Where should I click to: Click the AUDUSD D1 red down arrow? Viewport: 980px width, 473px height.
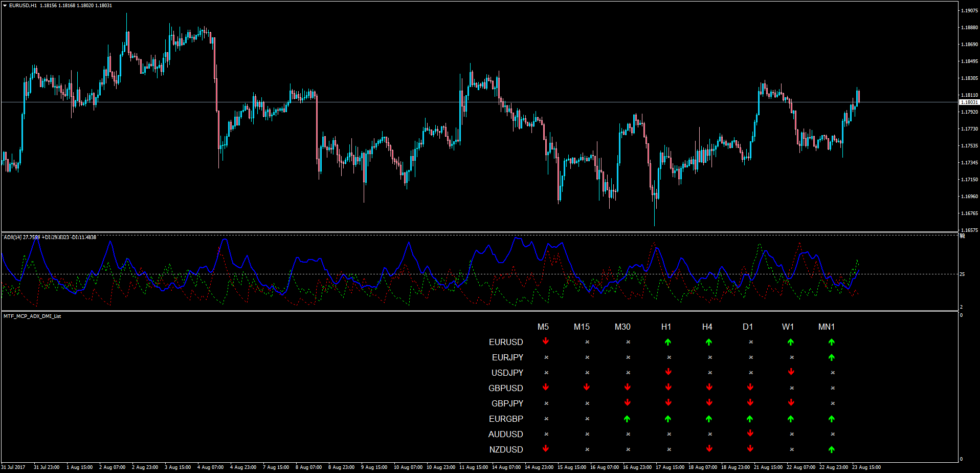[x=750, y=434]
